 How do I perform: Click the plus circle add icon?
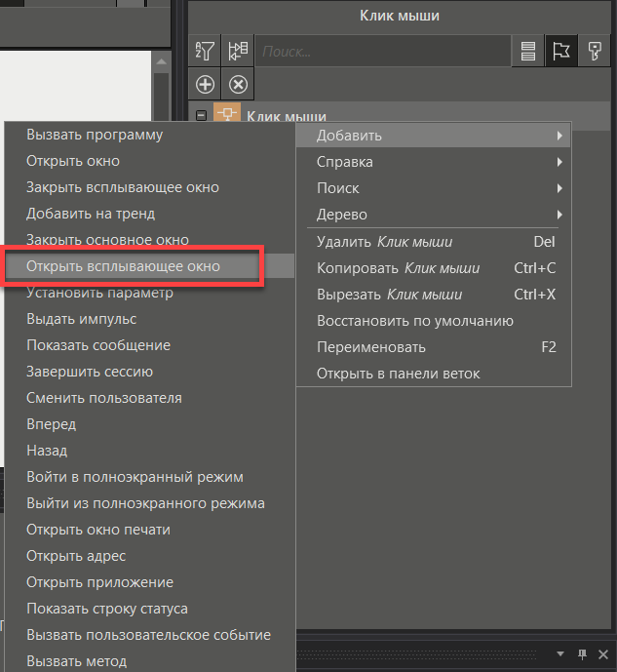(205, 84)
